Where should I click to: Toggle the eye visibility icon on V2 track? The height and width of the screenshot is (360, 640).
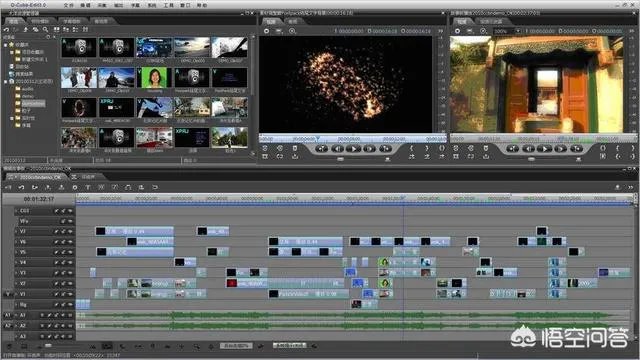coord(70,283)
